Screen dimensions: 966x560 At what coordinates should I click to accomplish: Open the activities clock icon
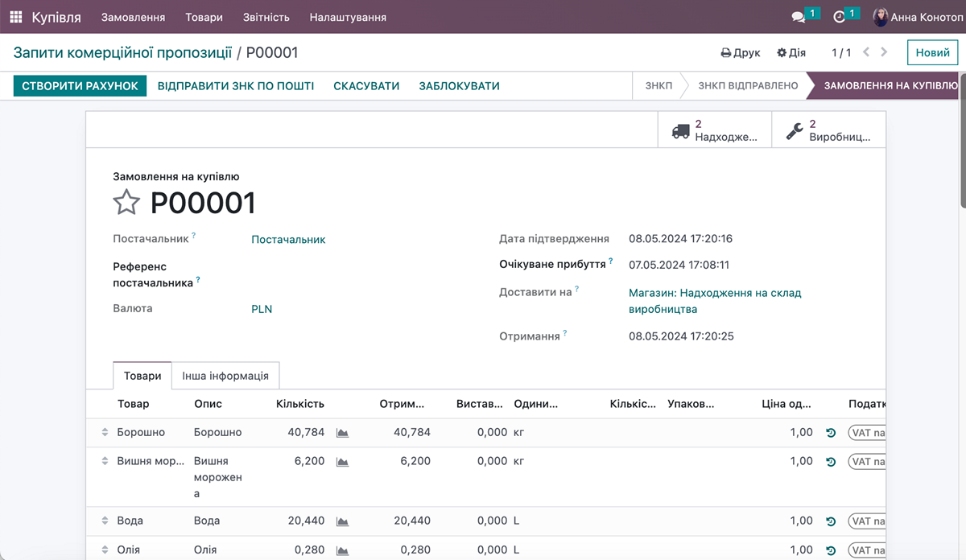839,17
